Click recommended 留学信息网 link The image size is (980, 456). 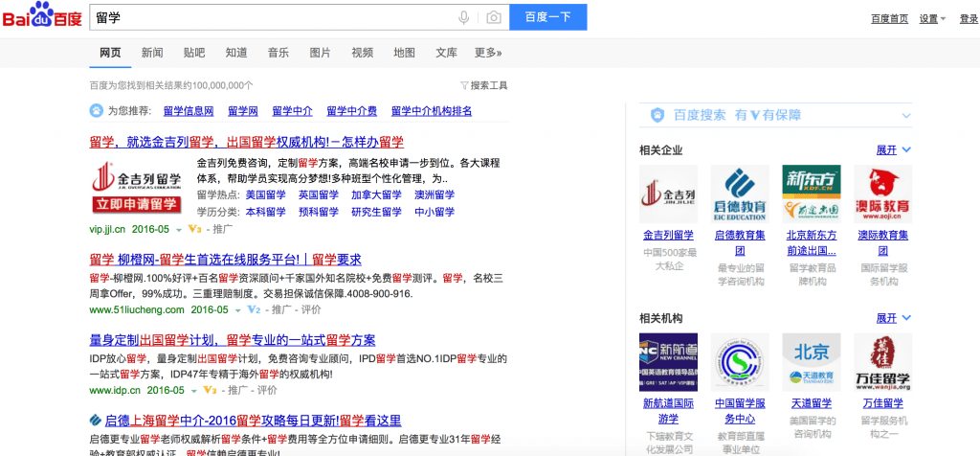point(189,111)
